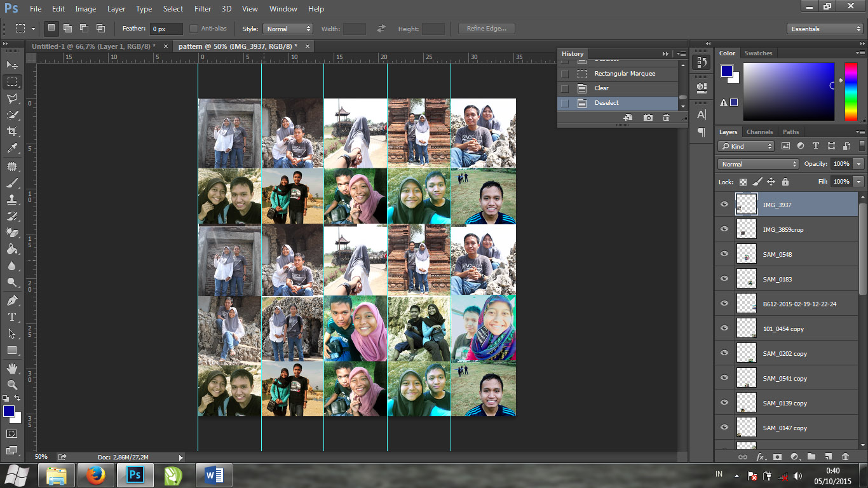Image resolution: width=868 pixels, height=488 pixels.
Task: Click the foreground color swatch in toolbar
Action: pos(9,411)
